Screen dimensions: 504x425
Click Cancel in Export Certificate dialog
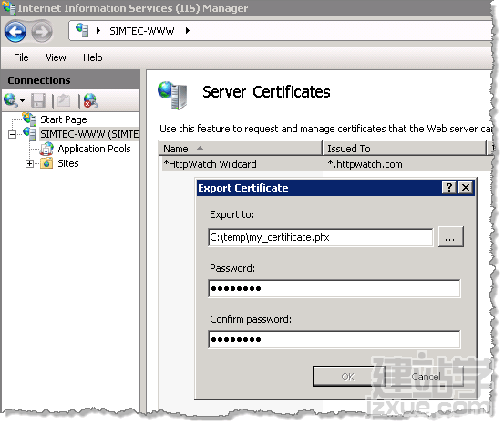click(x=426, y=377)
